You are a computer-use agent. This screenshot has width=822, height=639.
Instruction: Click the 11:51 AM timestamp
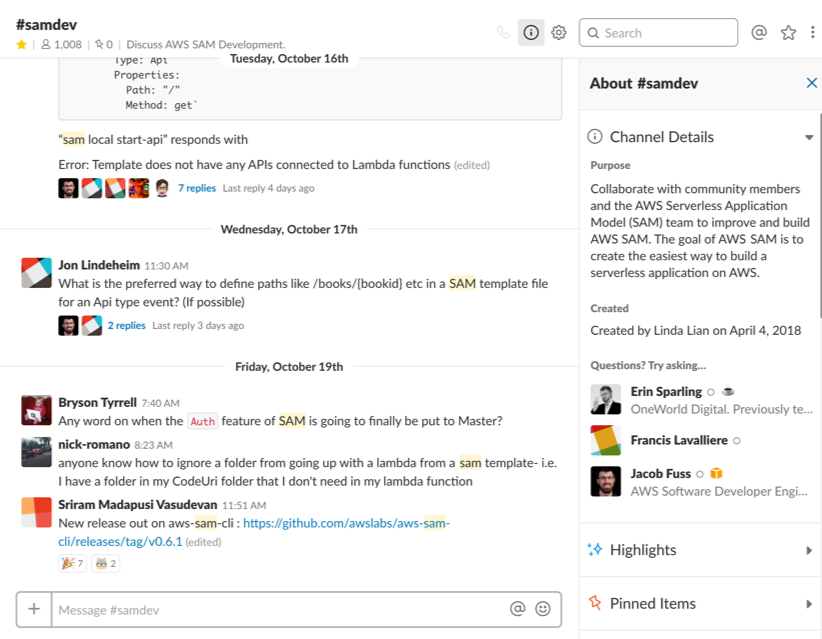(244, 505)
